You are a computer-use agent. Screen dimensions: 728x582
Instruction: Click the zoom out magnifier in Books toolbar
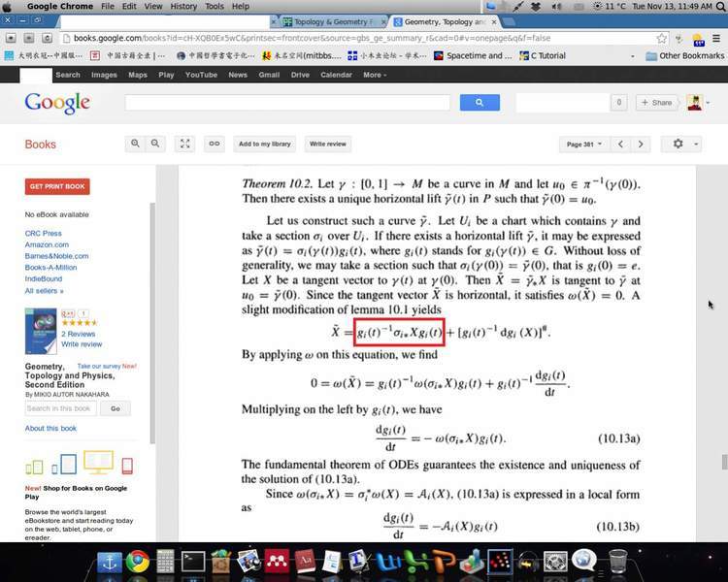(155, 144)
